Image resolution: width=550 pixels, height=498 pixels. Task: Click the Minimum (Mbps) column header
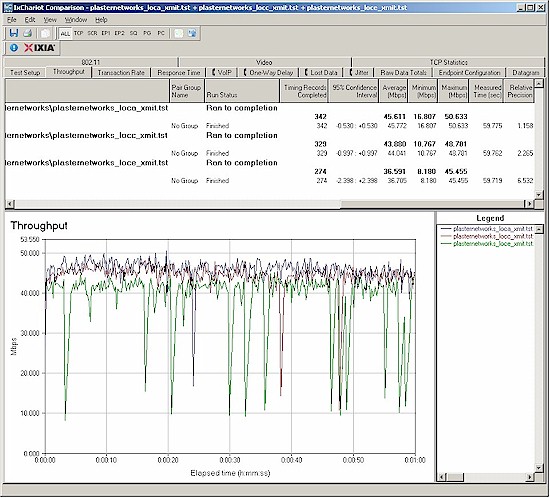[423, 91]
